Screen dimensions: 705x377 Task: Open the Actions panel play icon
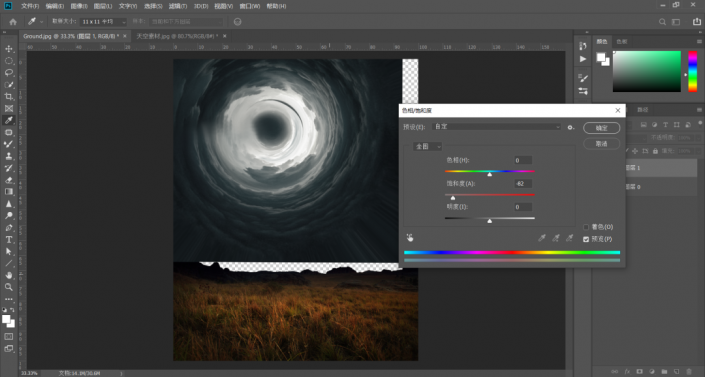(583, 59)
